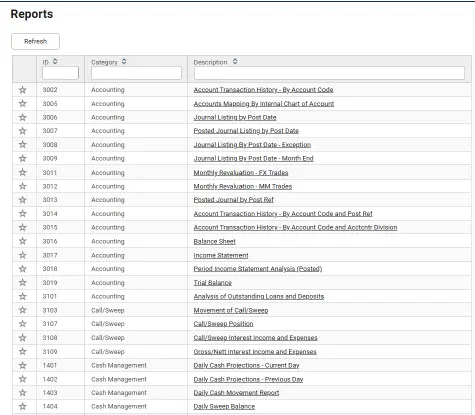Star report 3109 row
The image size is (475, 415).
click(x=23, y=351)
